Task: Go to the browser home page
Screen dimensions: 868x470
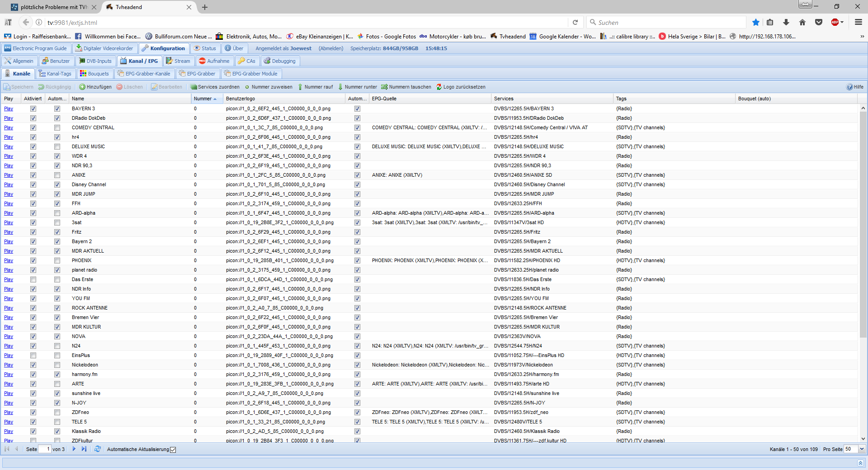Action: coord(802,22)
